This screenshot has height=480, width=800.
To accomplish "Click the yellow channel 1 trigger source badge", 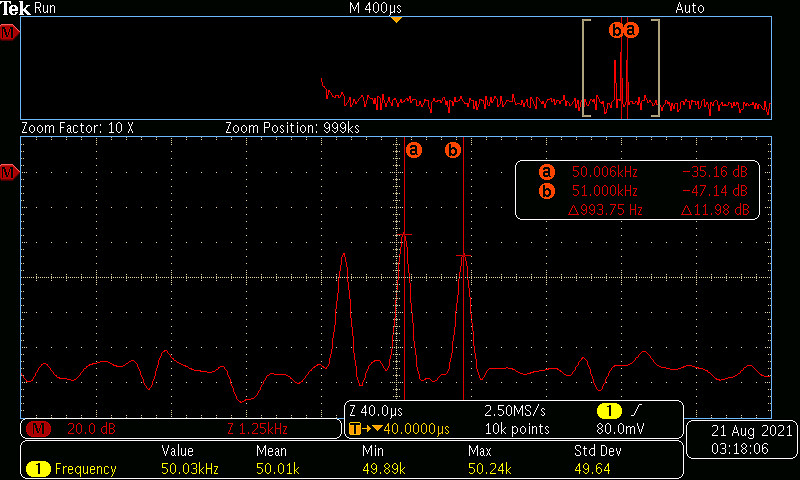I will [x=609, y=411].
